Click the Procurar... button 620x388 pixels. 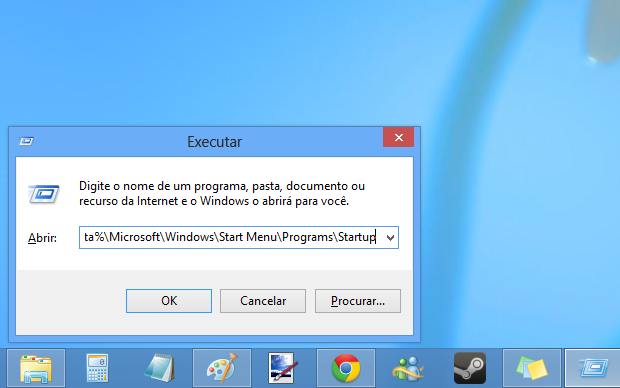point(358,301)
